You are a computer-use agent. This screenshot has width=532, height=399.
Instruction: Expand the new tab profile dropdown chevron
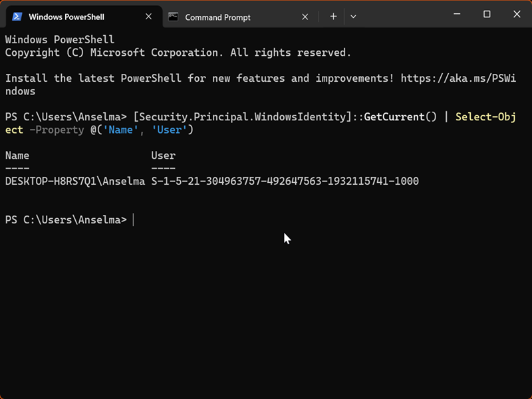(353, 17)
